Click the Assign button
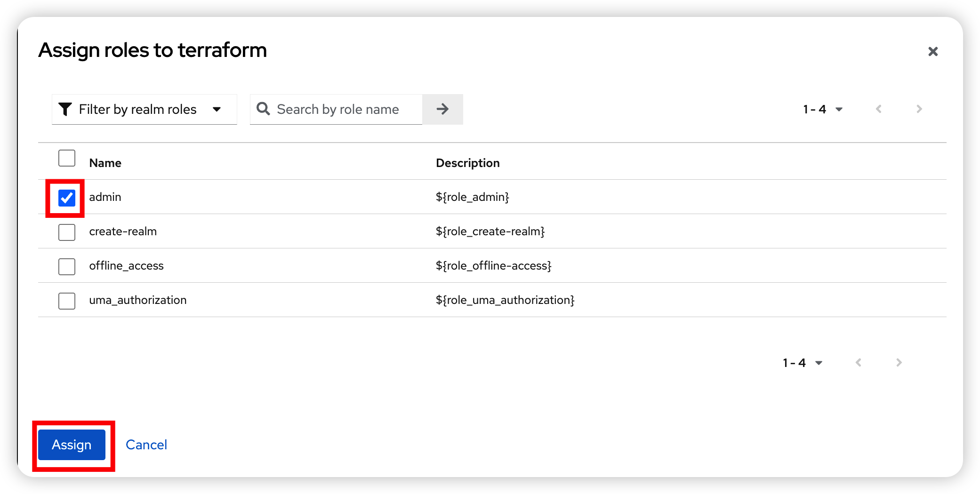 (x=72, y=445)
